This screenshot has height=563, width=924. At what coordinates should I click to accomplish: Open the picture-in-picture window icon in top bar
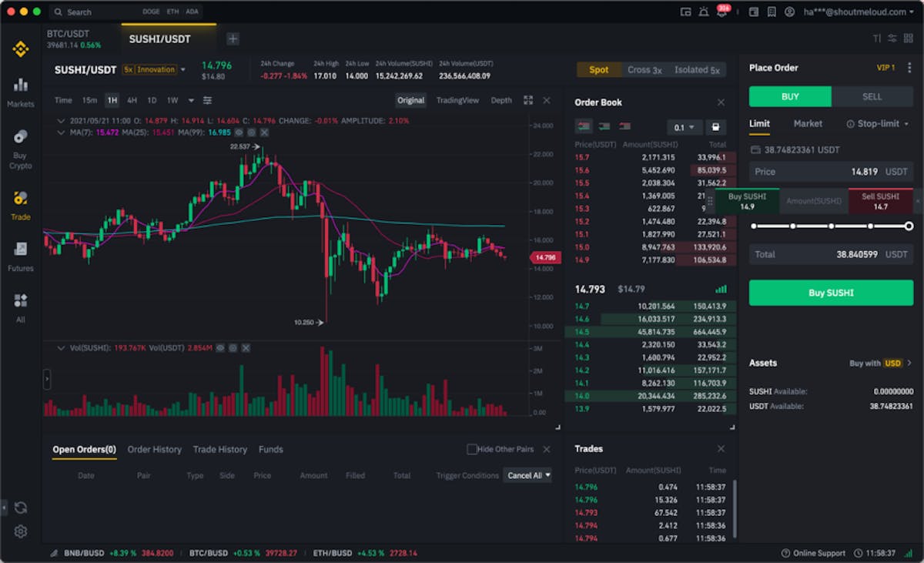686,12
